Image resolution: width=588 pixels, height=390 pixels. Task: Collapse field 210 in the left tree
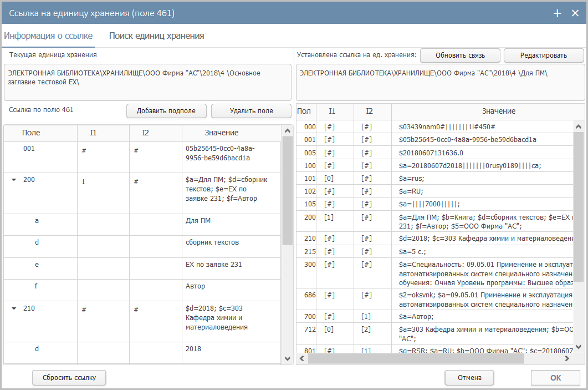pyautogui.click(x=14, y=308)
